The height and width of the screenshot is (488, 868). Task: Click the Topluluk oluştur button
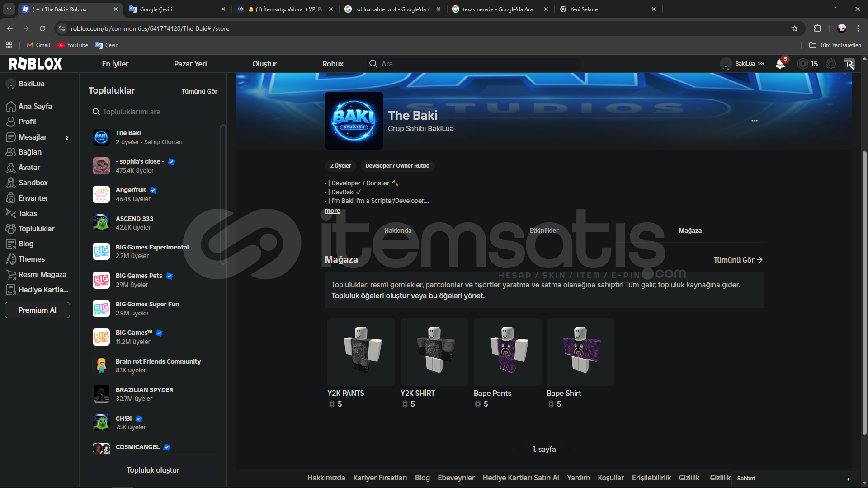[153, 470]
